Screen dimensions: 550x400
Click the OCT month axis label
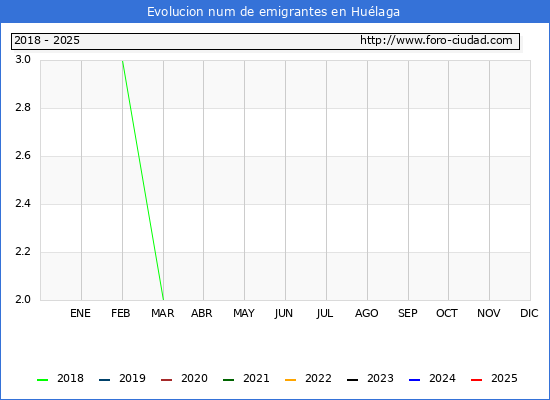click(x=447, y=313)
